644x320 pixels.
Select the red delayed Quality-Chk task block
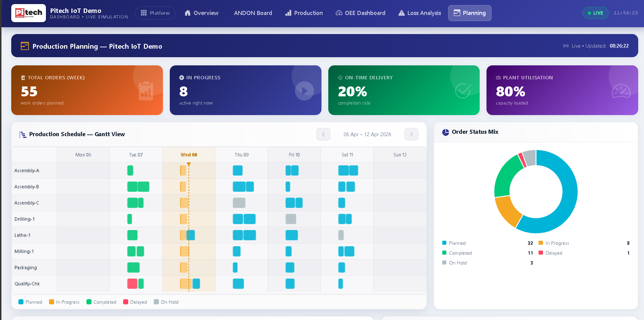tap(132, 284)
